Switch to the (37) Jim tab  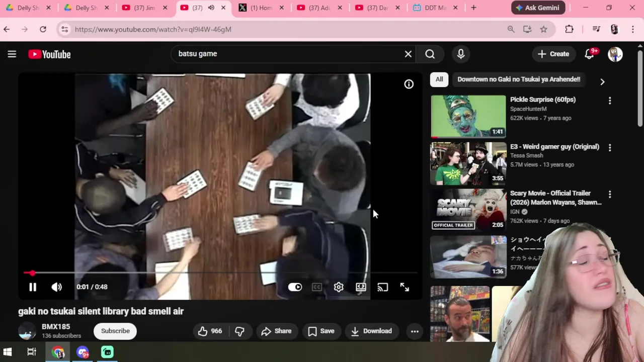tap(145, 8)
